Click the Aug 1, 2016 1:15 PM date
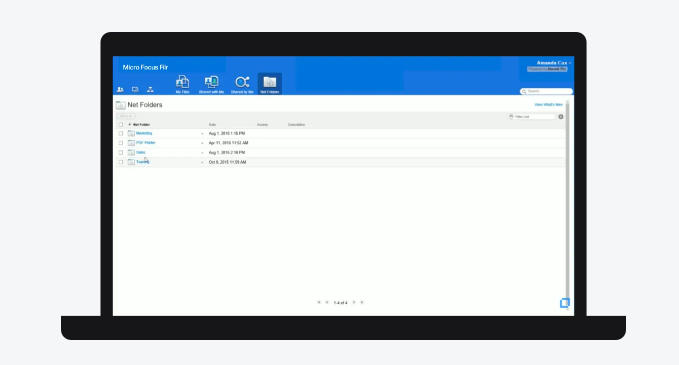 tap(227, 133)
